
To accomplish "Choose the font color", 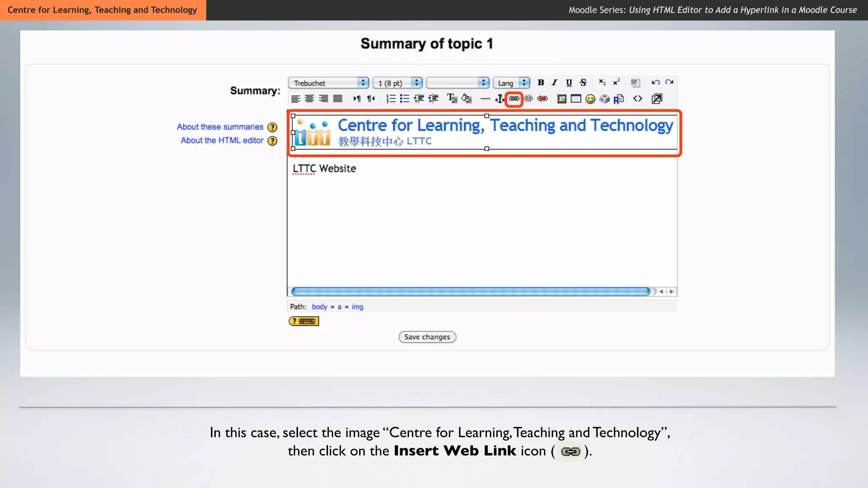I will pos(452,99).
